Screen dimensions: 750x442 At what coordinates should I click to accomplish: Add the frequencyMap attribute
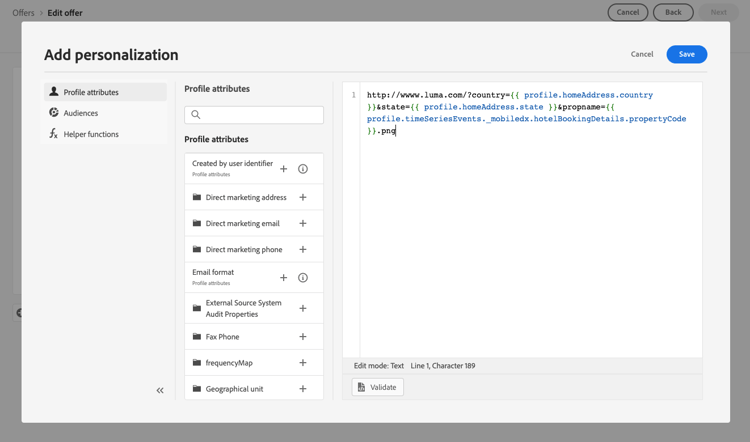pyautogui.click(x=303, y=363)
